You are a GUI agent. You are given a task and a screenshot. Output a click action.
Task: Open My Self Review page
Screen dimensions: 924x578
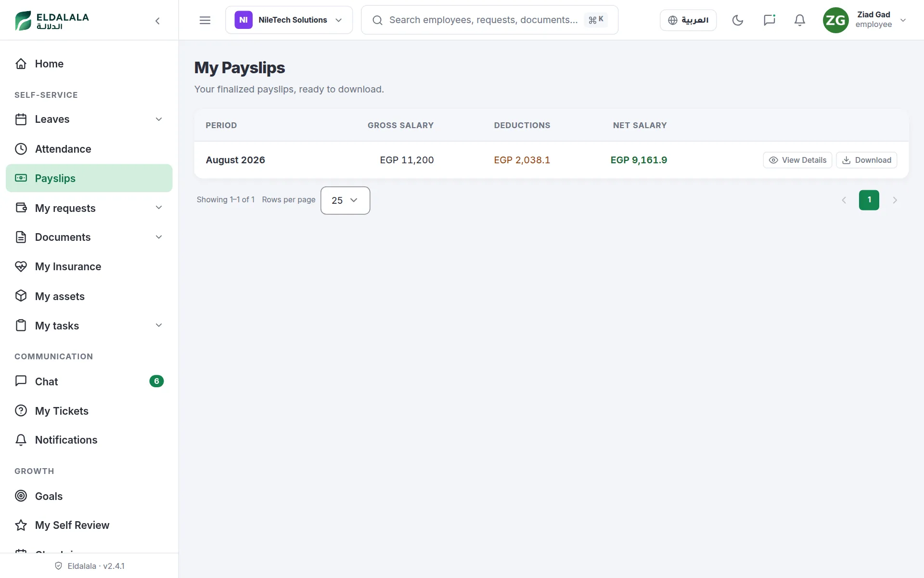89,525
